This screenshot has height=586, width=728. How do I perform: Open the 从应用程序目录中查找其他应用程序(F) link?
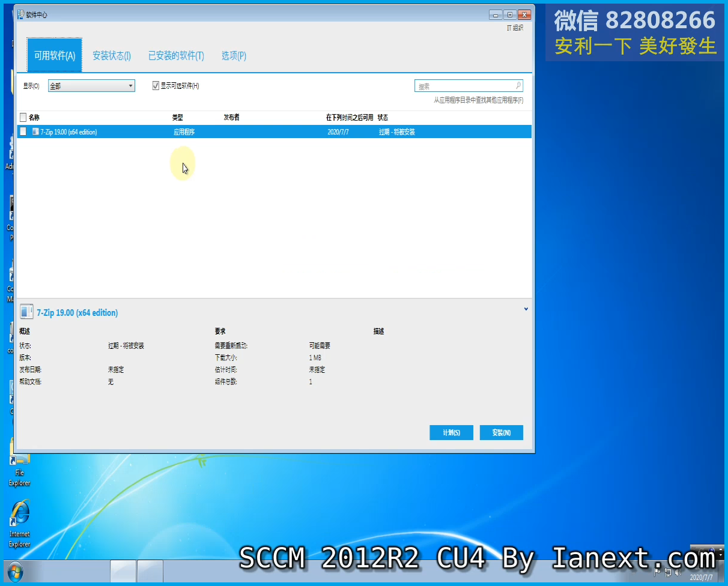click(479, 100)
